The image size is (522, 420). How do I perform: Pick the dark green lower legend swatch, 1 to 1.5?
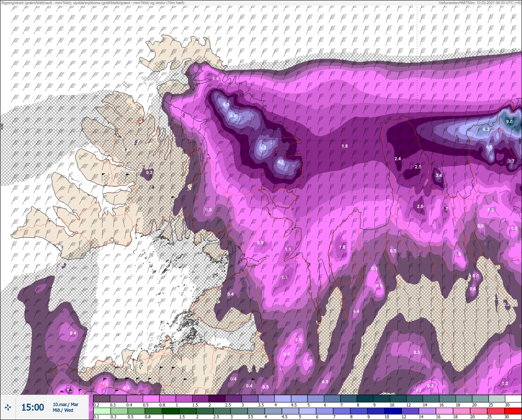tap(170, 411)
